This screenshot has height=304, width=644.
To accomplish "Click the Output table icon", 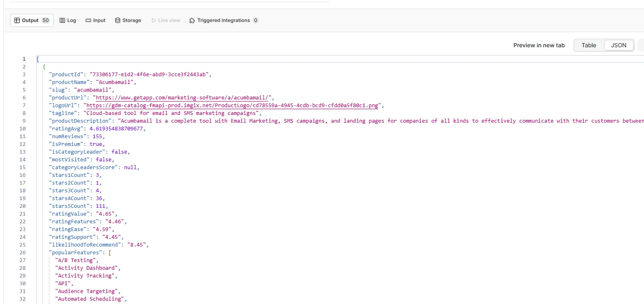I will click(17, 20).
